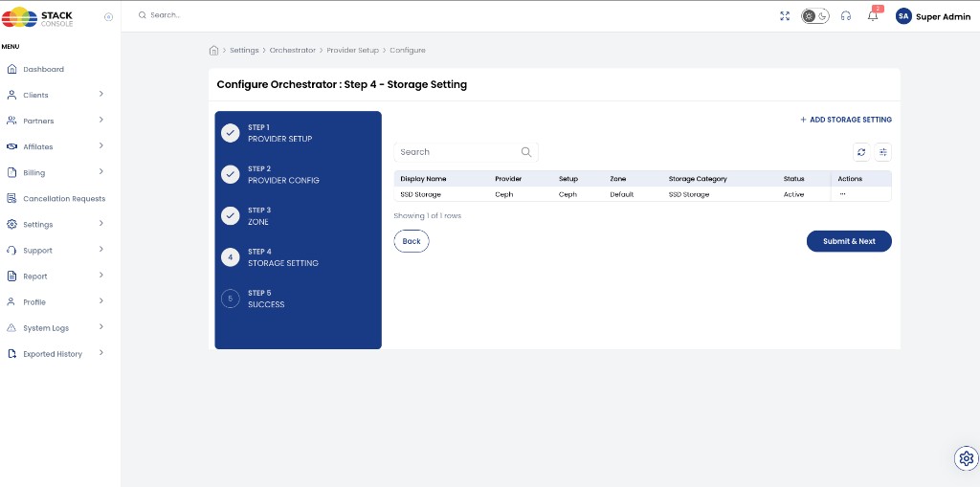Click the Default zone cell
Image resolution: width=980 pixels, height=487 pixels.
[622, 194]
